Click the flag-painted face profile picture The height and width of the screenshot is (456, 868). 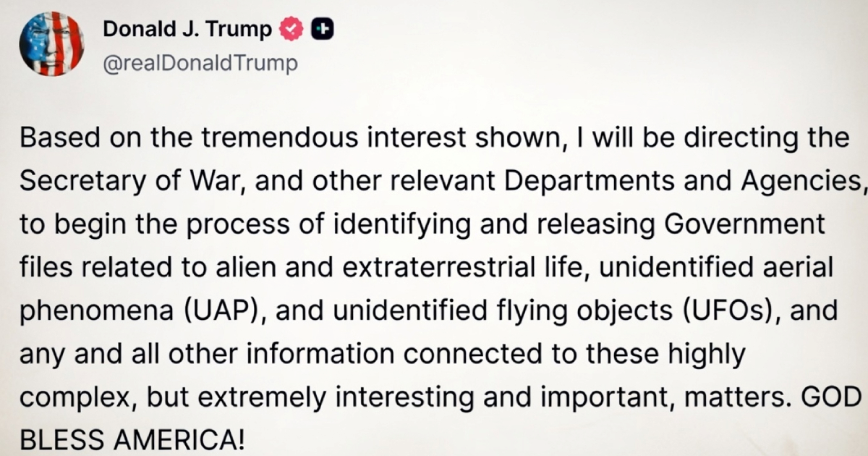tap(52, 43)
